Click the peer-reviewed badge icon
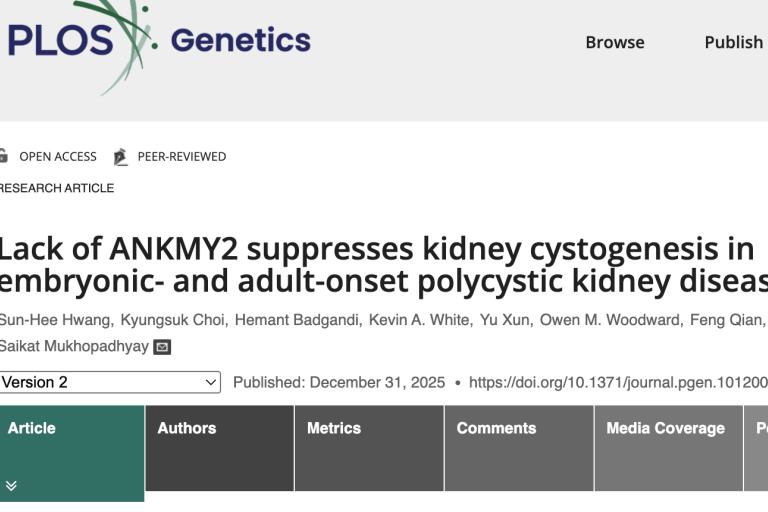 121,156
